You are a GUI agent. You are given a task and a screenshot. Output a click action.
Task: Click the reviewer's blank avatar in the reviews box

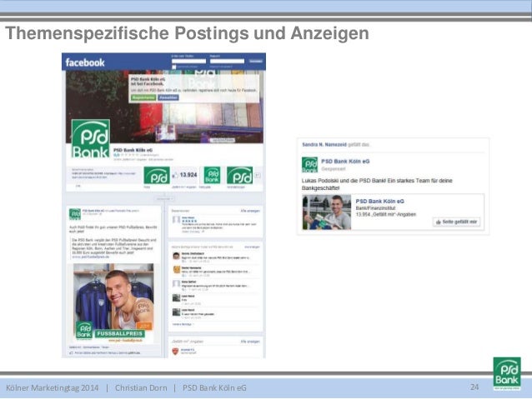(x=176, y=220)
